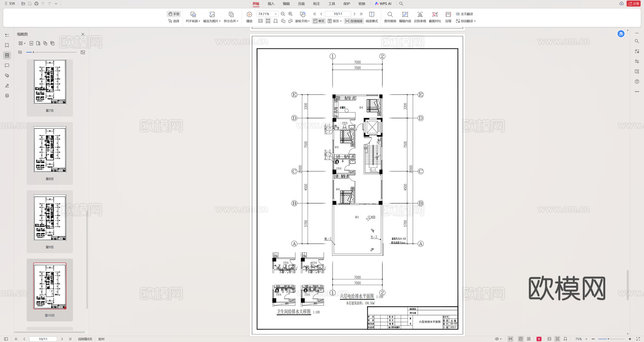The image size is (644, 342).
Task: Toggle 连续阅读 continuous reading
Action: coord(354,21)
